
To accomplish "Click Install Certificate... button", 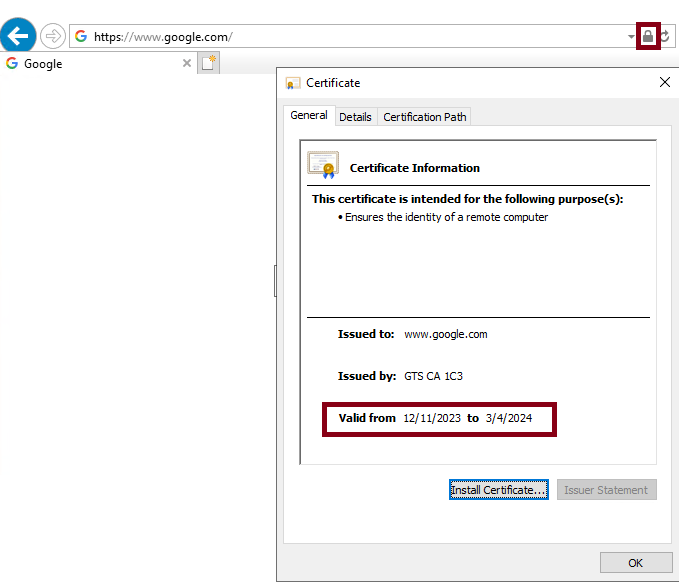I will (x=499, y=490).
